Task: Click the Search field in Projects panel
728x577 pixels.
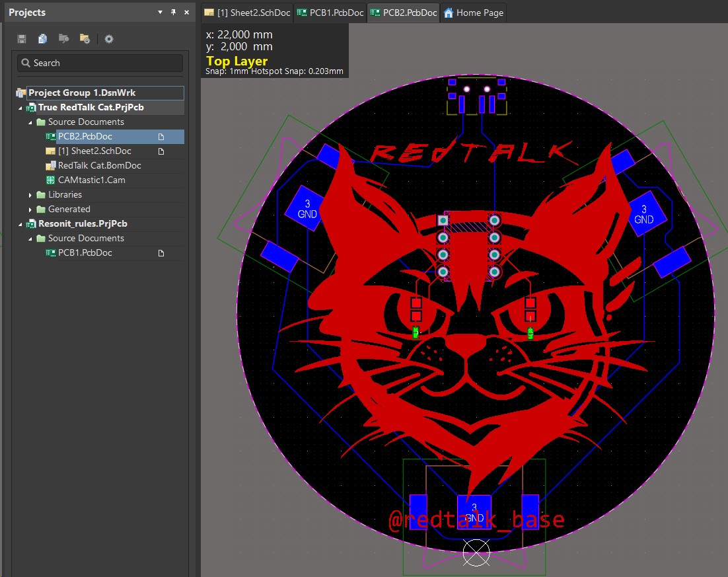Action: tap(100, 63)
